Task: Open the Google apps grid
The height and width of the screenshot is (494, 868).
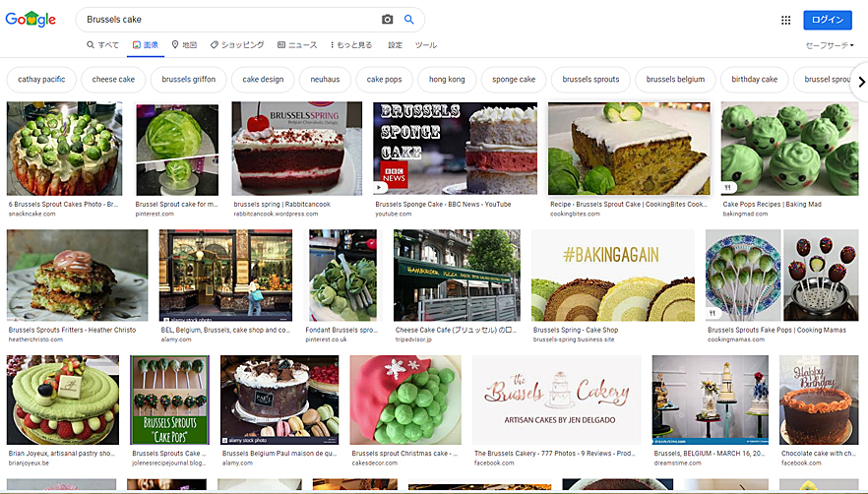Action: click(x=785, y=20)
